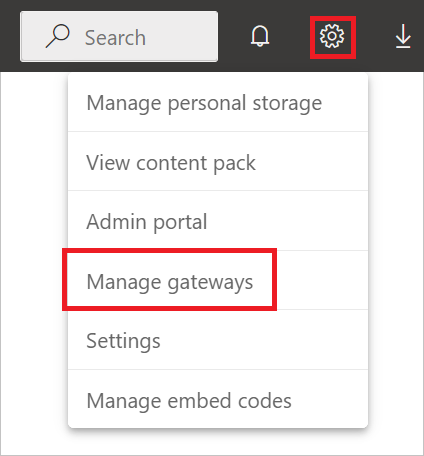Pick the personal storage management item

[x=218, y=103]
